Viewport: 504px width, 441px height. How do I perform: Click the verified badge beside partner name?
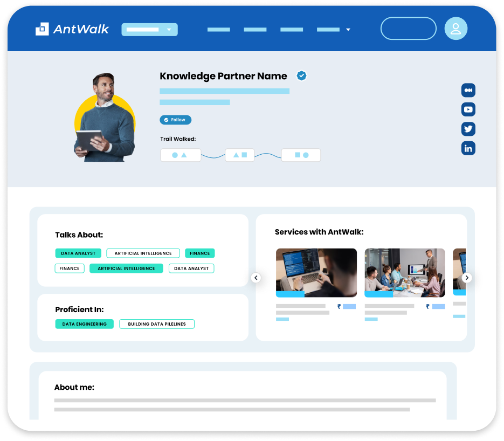point(301,76)
